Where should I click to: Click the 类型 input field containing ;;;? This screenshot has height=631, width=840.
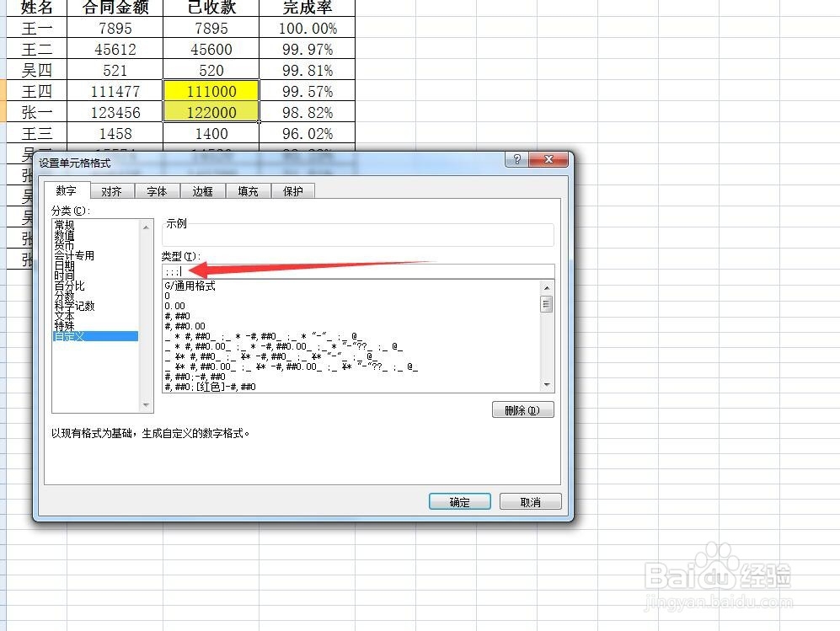(x=354, y=270)
